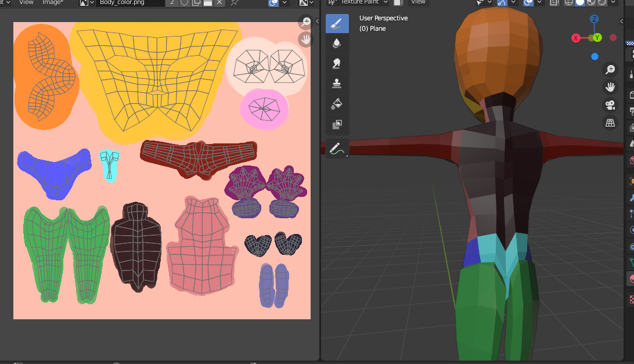Viewport: 634px width, 364px height.
Task: Open the selectability and visibility dropdown
Action: click(484, 2)
